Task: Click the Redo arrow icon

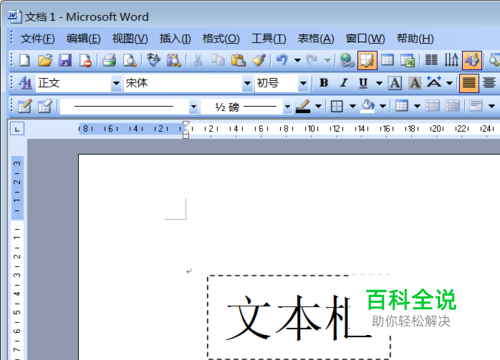Action: 312,61
